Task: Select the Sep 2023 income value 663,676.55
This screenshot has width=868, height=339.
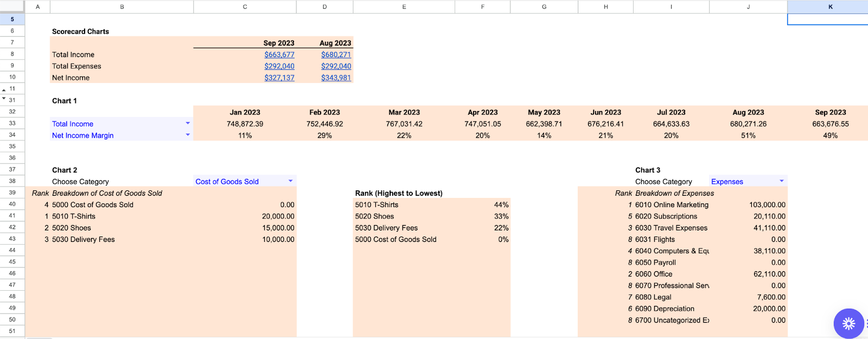Action: point(830,124)
